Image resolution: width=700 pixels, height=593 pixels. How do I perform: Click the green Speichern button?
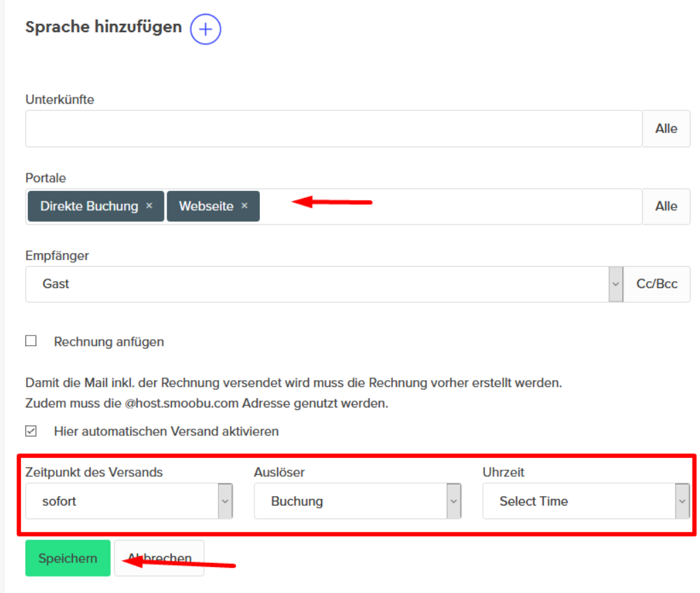[68, 558]
